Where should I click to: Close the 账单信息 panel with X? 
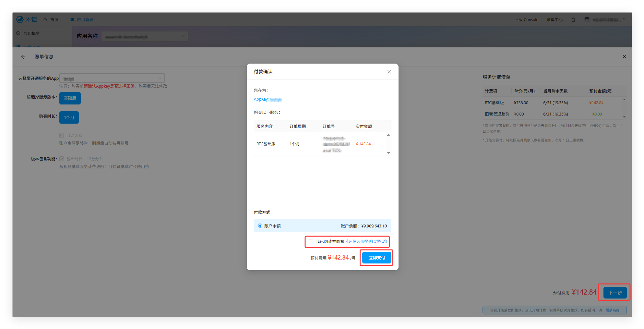tap(625, 57)
